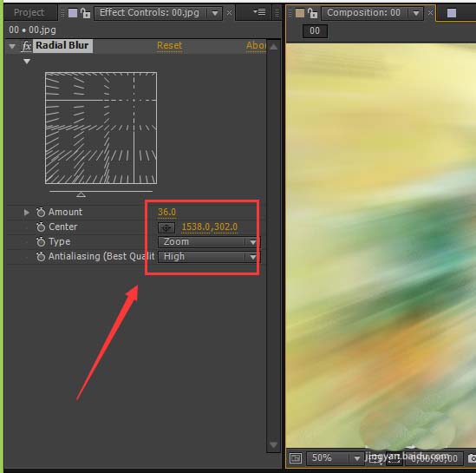
Task: Toggle the Antialiasing stopwatch
Action: [x=41, y=257]
